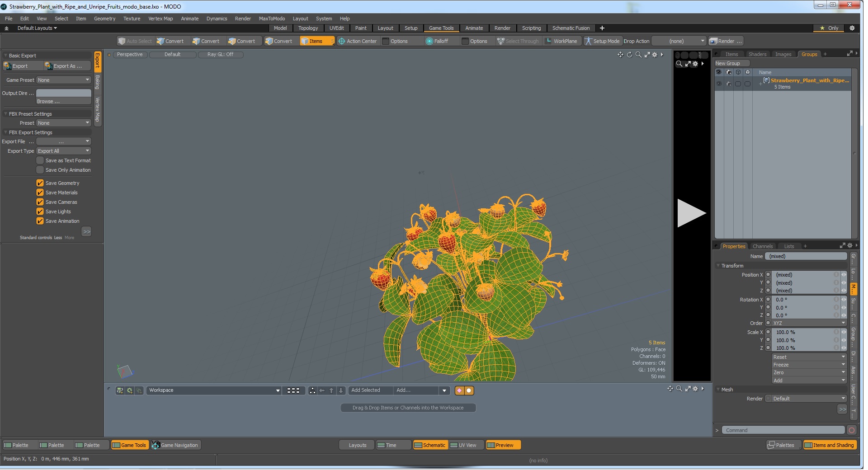The height and width of the screenshot is (470, 868).
Task: Toggle Save as Text Format checkbox
Action: [x=40, y=160]
